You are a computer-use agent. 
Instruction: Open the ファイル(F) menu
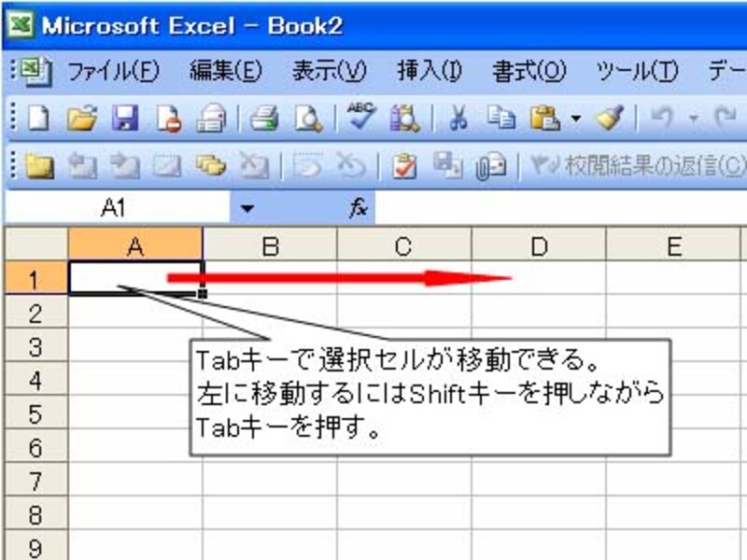pos(113,72)
